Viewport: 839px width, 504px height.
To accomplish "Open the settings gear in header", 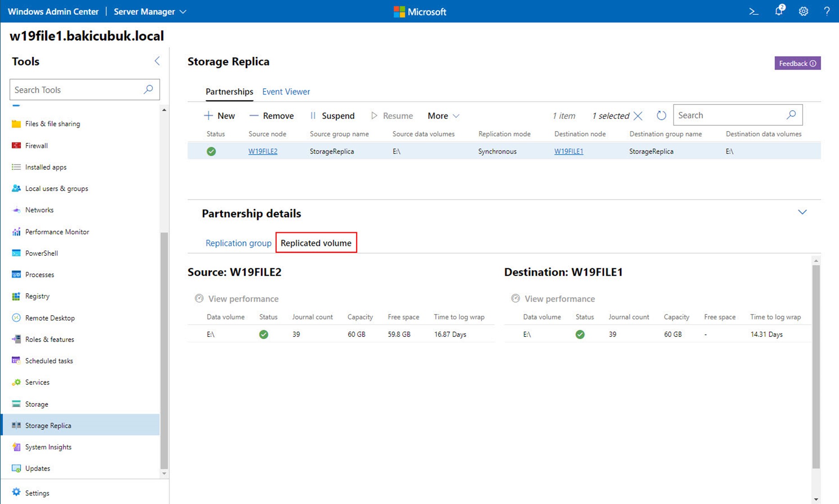I will [x=803, y=11].
